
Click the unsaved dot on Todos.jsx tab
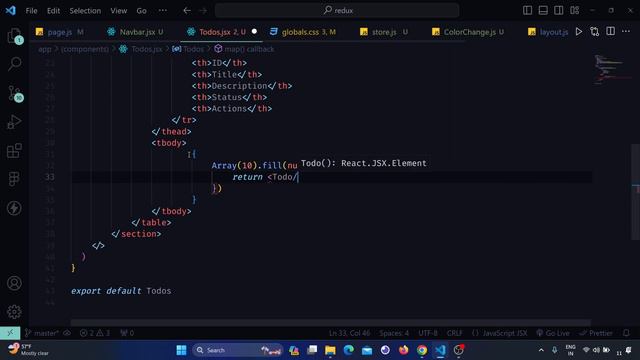[254, 31]
